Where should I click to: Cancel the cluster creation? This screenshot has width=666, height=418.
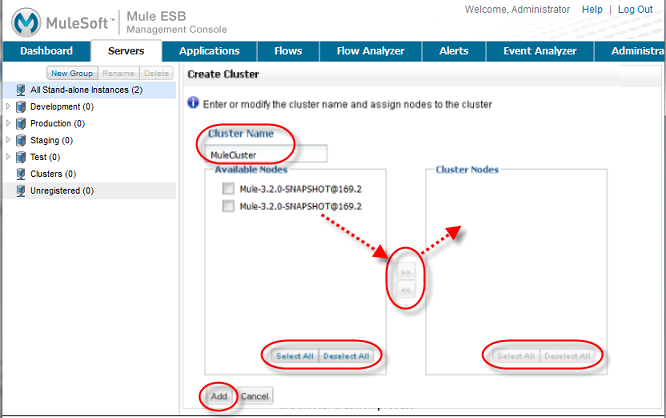(255, 396)
